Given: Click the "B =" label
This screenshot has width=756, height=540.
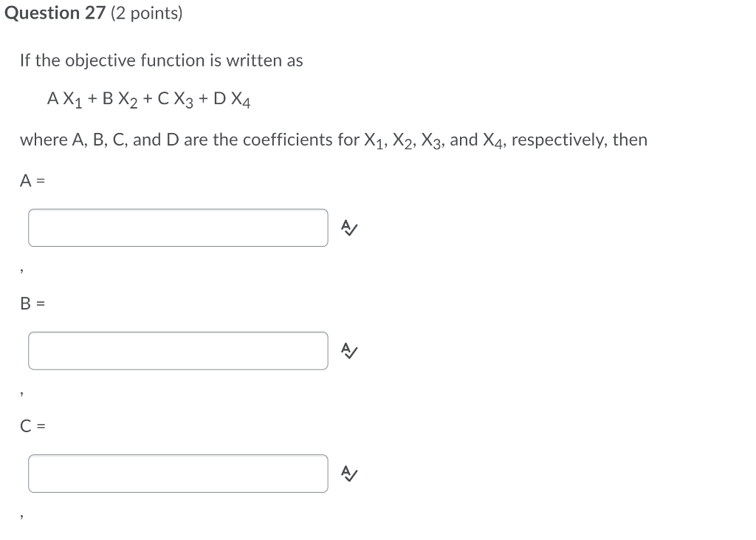Looking at the screenshot, I should [x=31, y=303].
